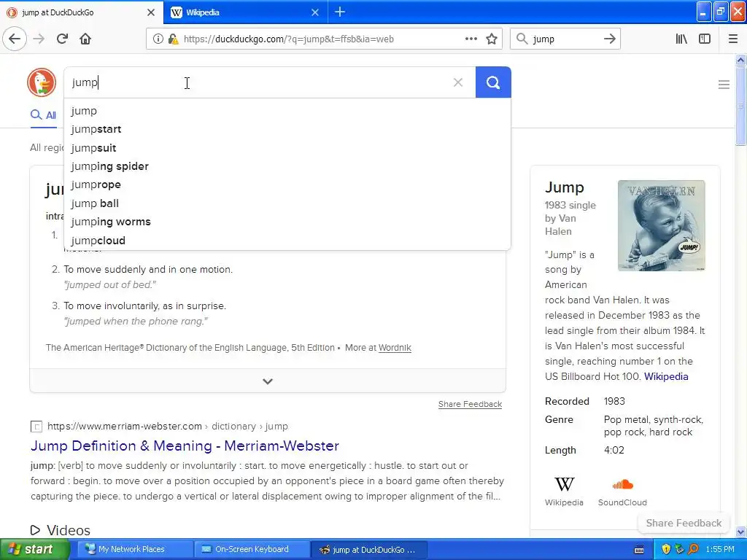747x560 pixels.
Task: Select the All results tab
Action: tap(43, 114)
